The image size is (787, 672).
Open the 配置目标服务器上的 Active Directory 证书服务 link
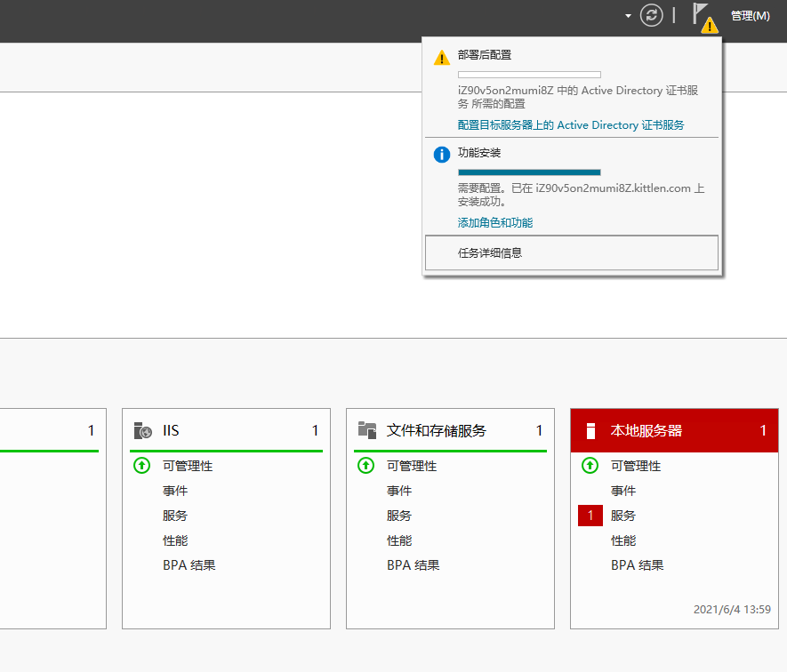click(570, 124)
